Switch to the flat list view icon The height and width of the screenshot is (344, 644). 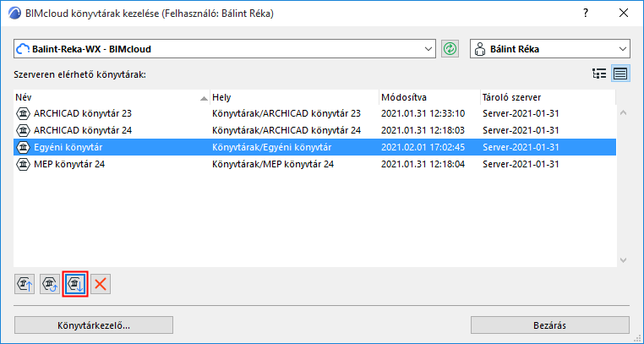pos(620,74)
